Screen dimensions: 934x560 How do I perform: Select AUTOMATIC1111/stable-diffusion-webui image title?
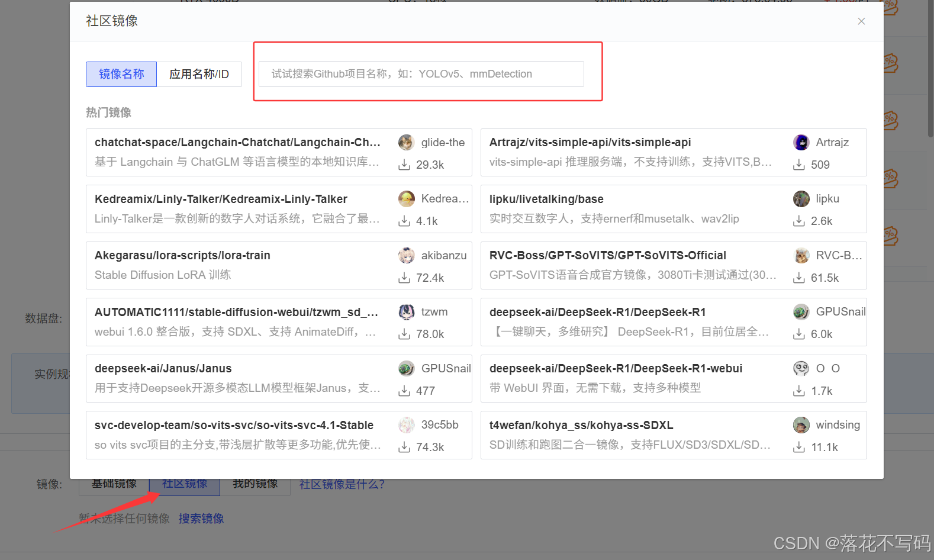pyautogui.click(x=236, y=312)
